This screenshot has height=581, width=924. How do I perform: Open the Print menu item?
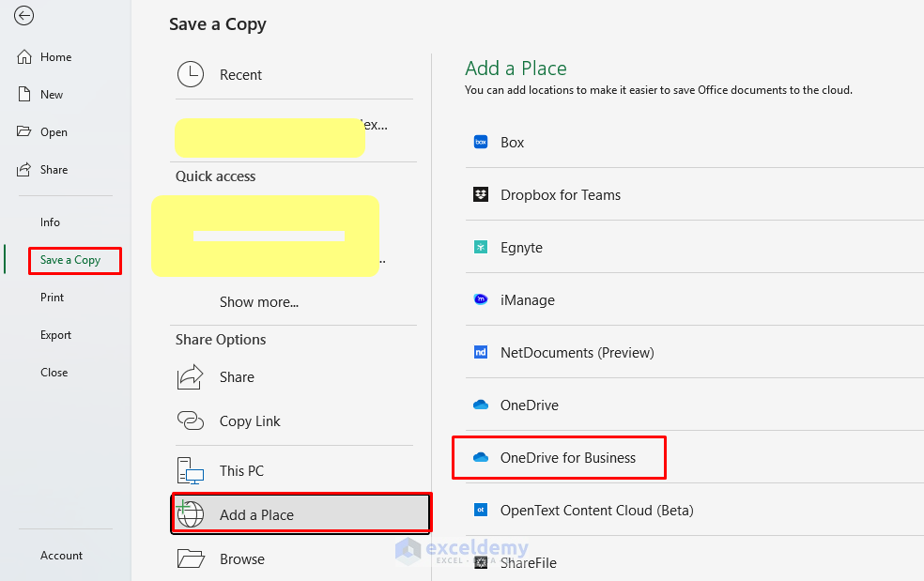click(52, 297)
